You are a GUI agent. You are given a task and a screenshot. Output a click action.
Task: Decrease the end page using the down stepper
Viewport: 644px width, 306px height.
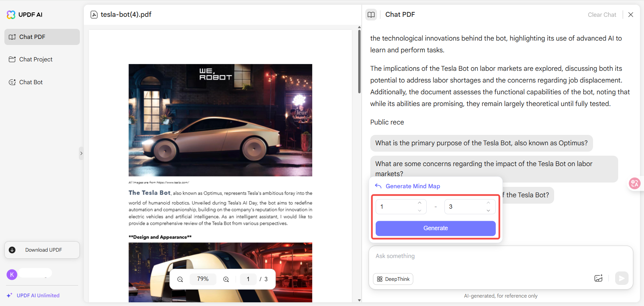pyautogui.click(x=488, y=210)
